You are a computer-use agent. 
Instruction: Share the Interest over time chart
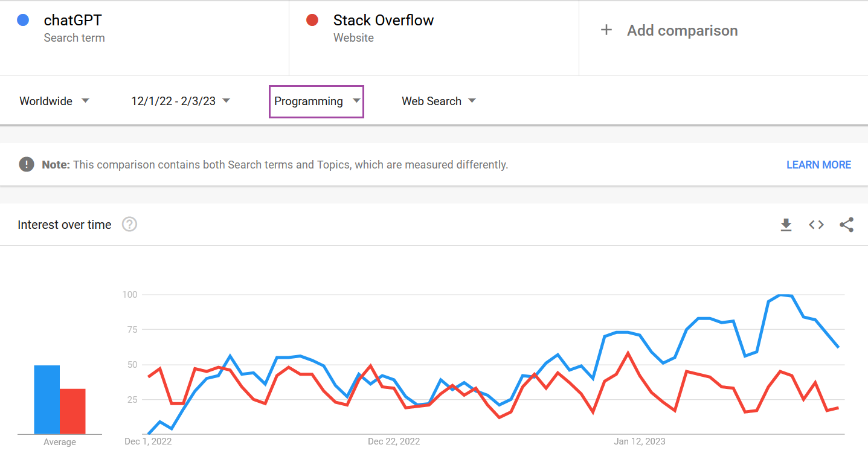pos(846,225)
